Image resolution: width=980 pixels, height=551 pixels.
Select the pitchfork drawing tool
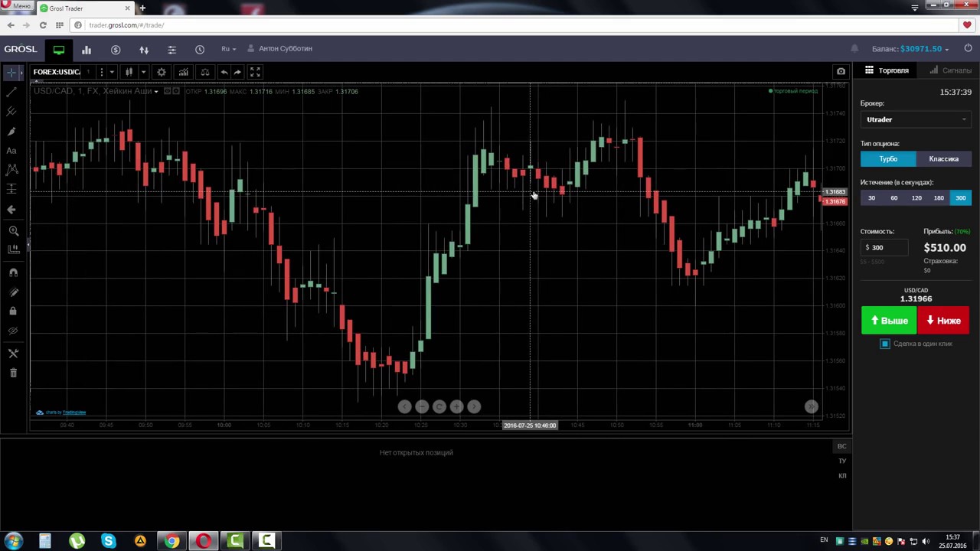pos(11,112)
